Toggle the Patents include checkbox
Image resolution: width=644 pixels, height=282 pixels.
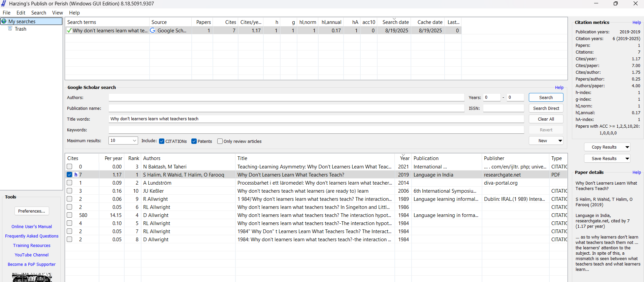(x=194, y=141)
